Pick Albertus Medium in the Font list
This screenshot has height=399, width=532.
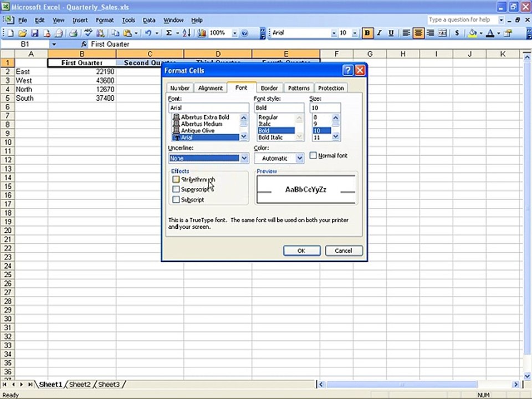(x=206, y=124)
